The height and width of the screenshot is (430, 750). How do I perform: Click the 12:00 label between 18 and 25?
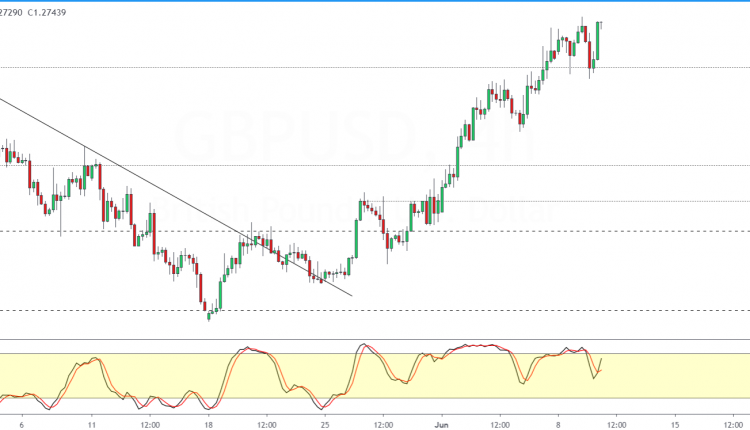tap(267, 425)
